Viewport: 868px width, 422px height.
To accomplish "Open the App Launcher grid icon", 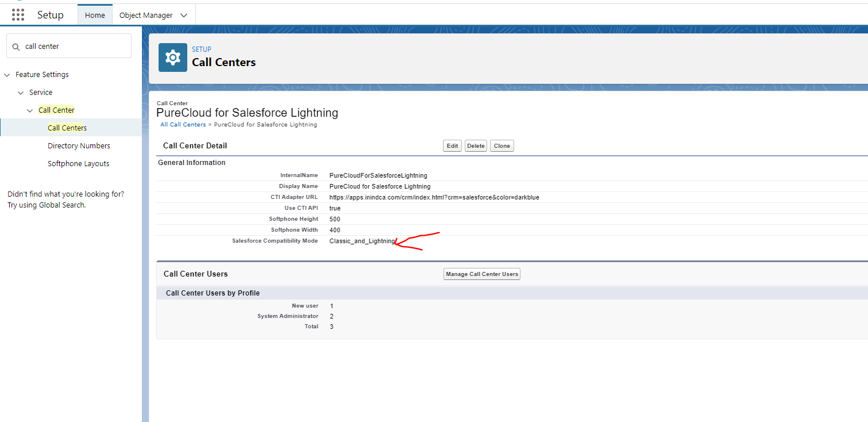I will point(18,15).
